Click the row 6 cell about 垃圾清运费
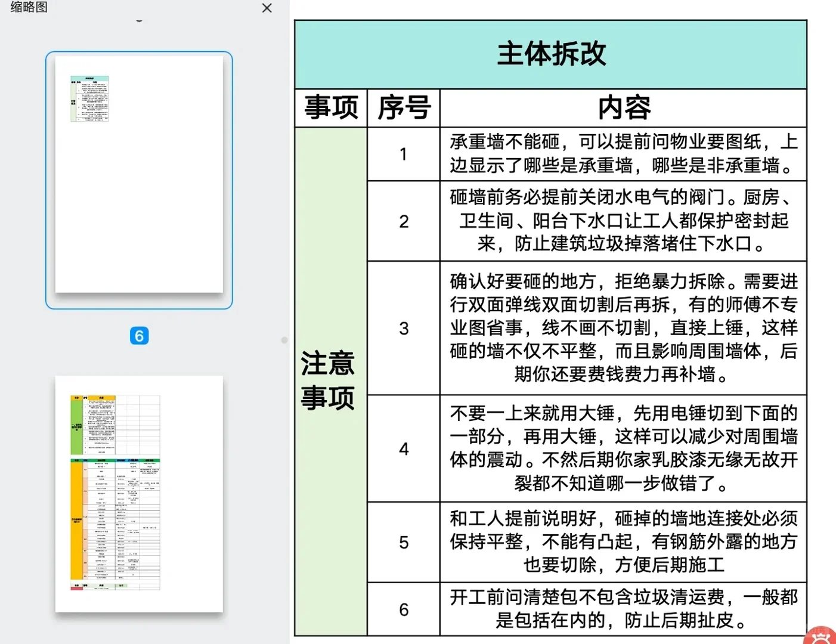The width and height of the screenshot is (836, 644). [x=622, y=610]
